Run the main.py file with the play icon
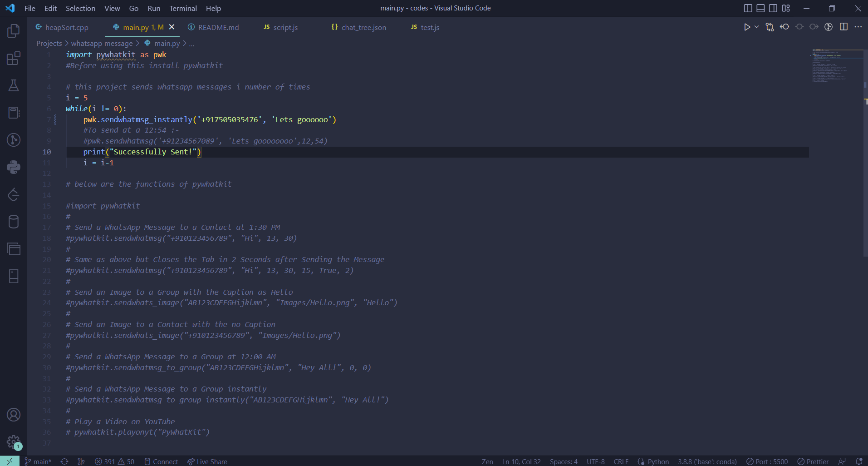This screenshot has height=466, width=868. point(747,27)
